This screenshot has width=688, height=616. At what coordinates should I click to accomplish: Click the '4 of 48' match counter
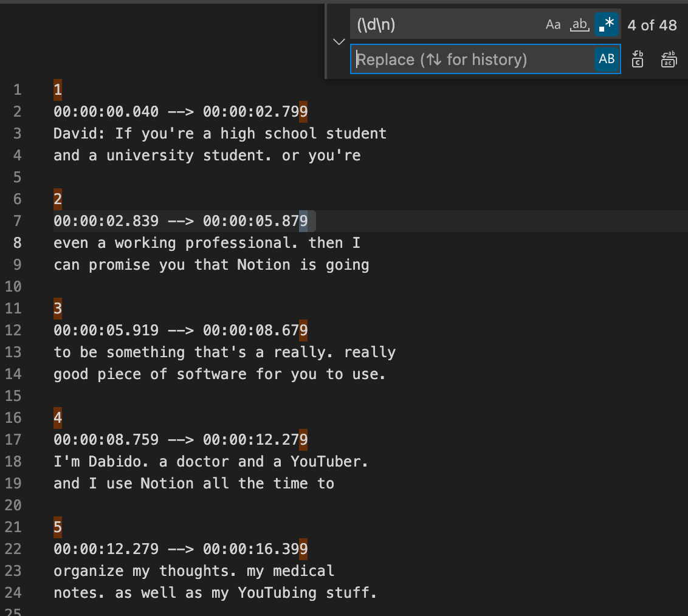tap(652, 26)
